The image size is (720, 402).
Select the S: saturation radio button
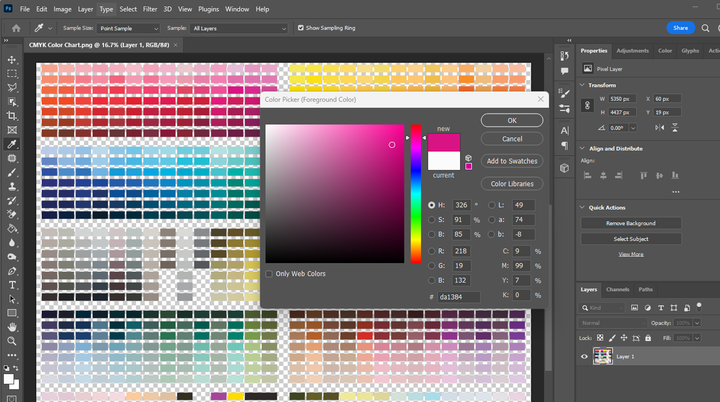click(x=431, y=219)
